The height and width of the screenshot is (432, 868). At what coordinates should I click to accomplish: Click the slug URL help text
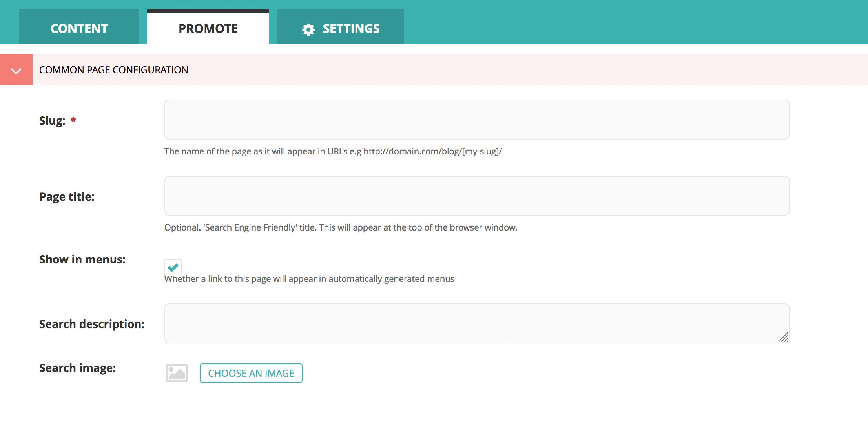pyautogui.click(x=333, y=151)
